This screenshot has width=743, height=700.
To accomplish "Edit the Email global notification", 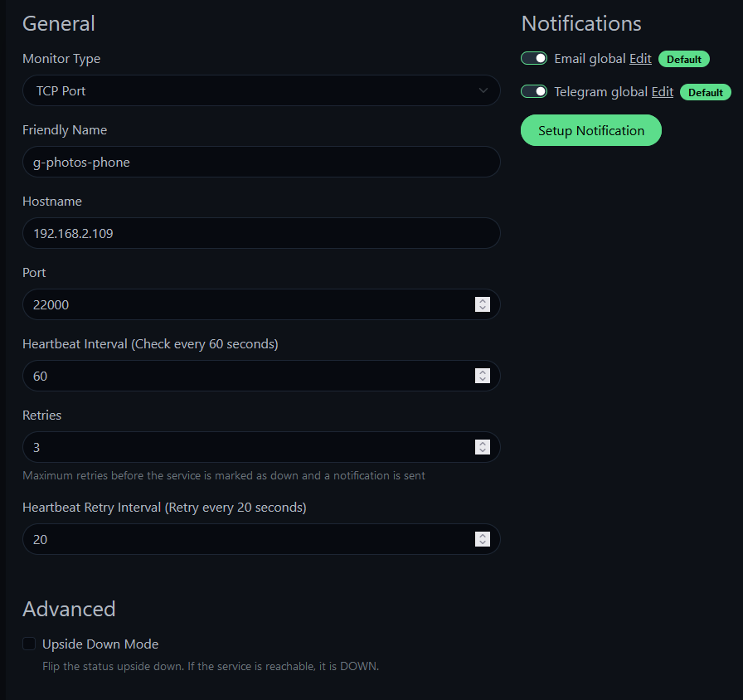I will (640, 59).
